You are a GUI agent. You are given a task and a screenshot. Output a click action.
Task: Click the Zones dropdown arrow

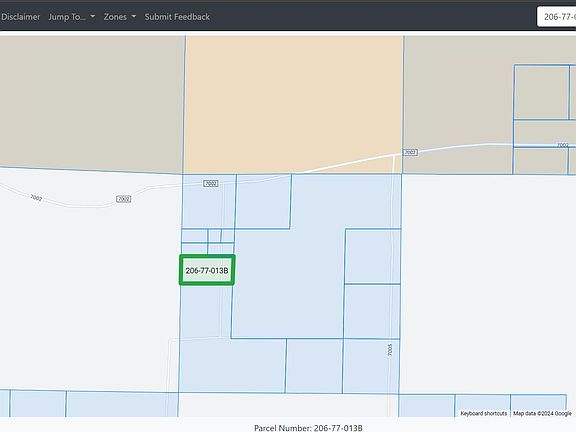coord(134,17)
